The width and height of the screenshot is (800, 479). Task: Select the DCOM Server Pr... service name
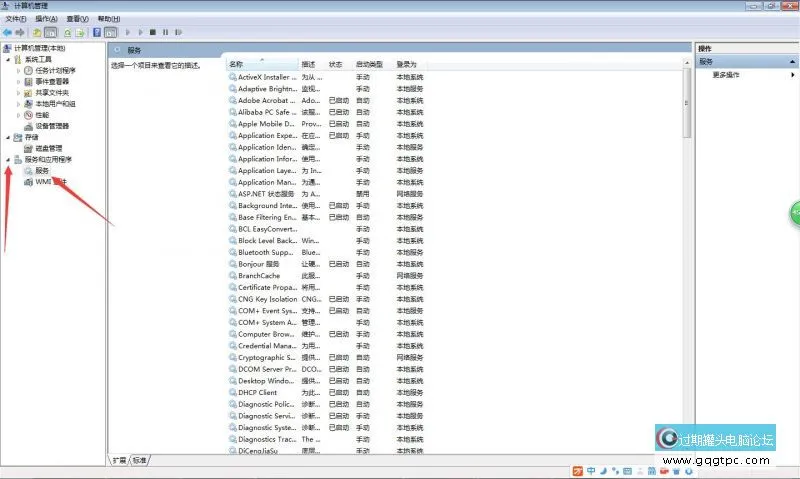click(x=267, y=369)
